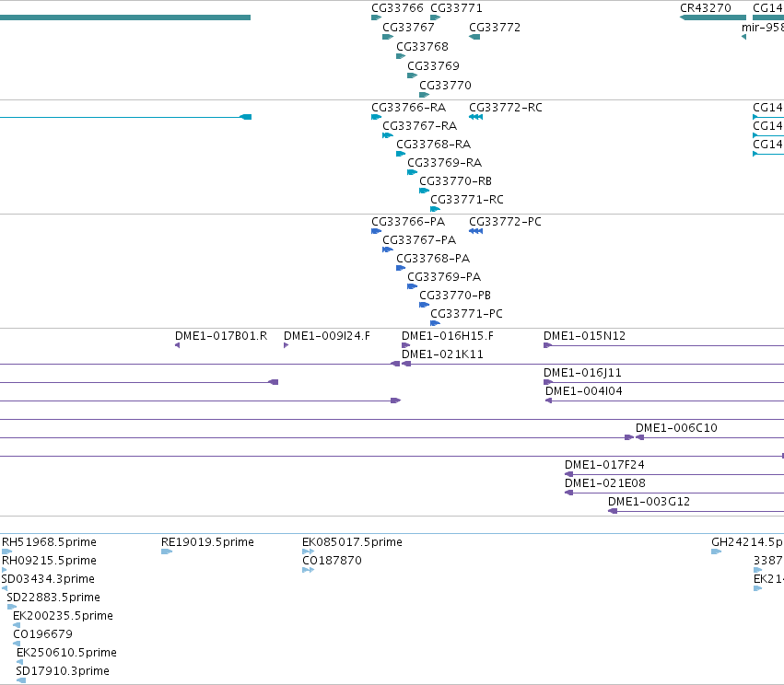
Task: Select the CG33769 gene label
Action: tap(434, 66)
